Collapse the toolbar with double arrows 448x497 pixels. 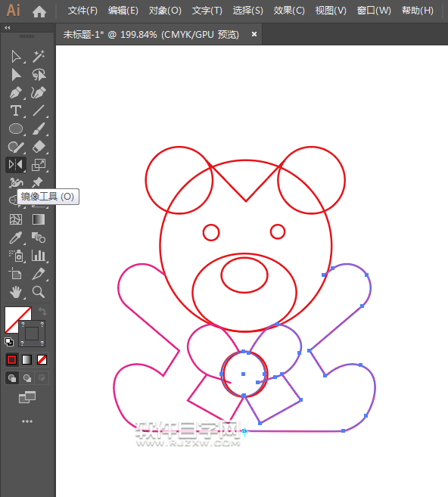click(x=8, y=28)
